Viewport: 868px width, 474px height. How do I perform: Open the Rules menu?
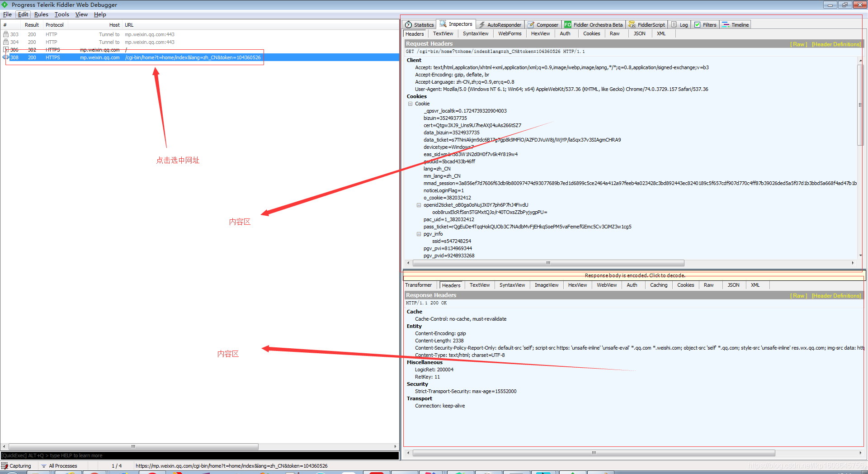[41, 14]
